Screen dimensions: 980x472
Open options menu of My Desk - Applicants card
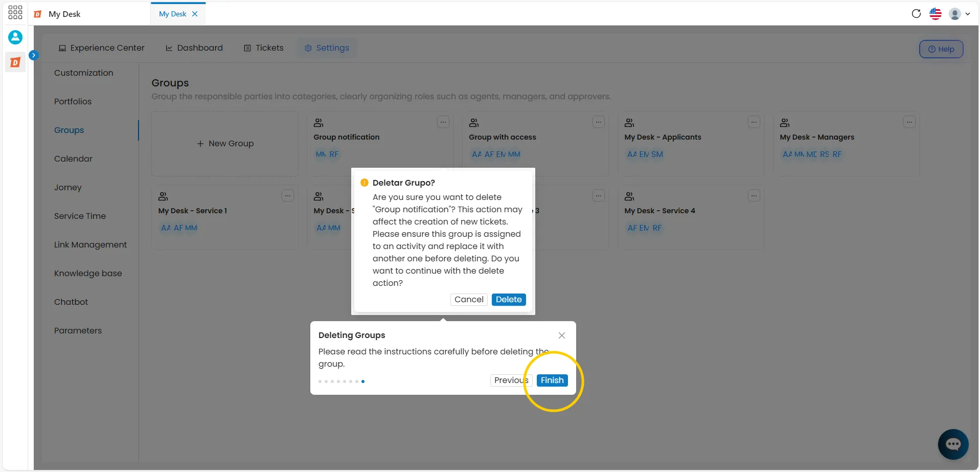pyautogui.click(x=754, y=122)
